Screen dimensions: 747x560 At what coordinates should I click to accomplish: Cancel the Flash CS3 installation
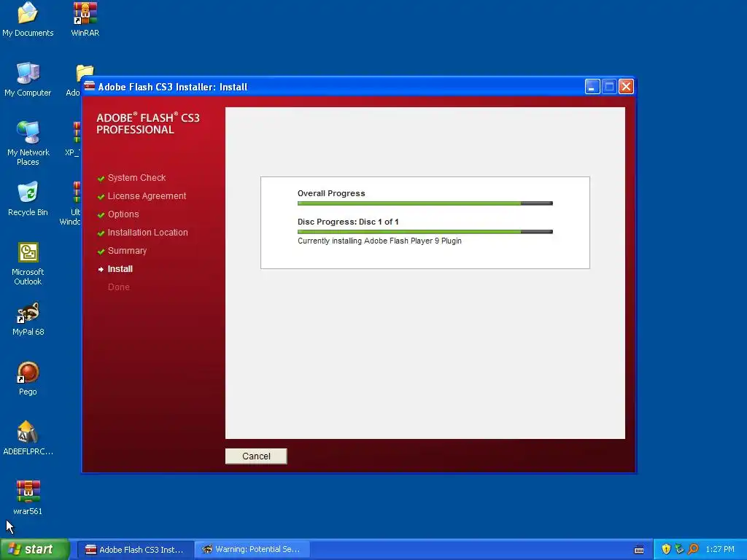point(256,456)
